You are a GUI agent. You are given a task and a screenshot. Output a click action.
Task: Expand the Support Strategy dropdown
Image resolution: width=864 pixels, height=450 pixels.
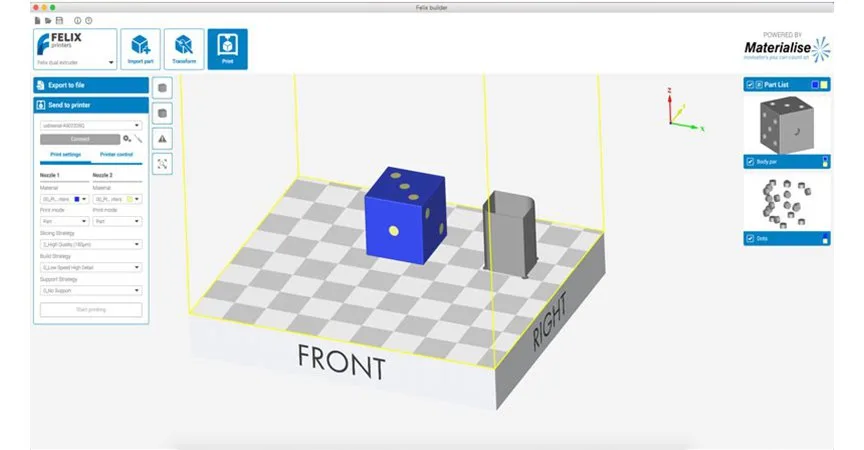[91, 291]
